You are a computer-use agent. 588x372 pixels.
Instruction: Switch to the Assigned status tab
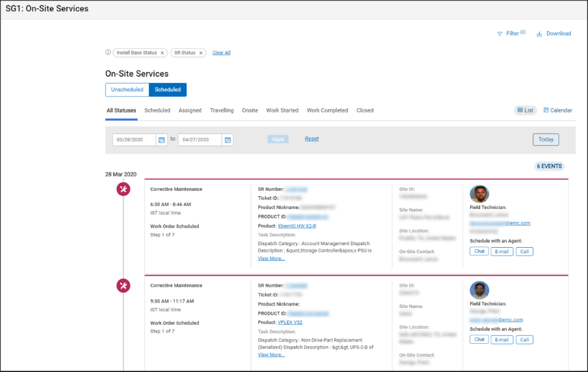(x=190, y=110)
